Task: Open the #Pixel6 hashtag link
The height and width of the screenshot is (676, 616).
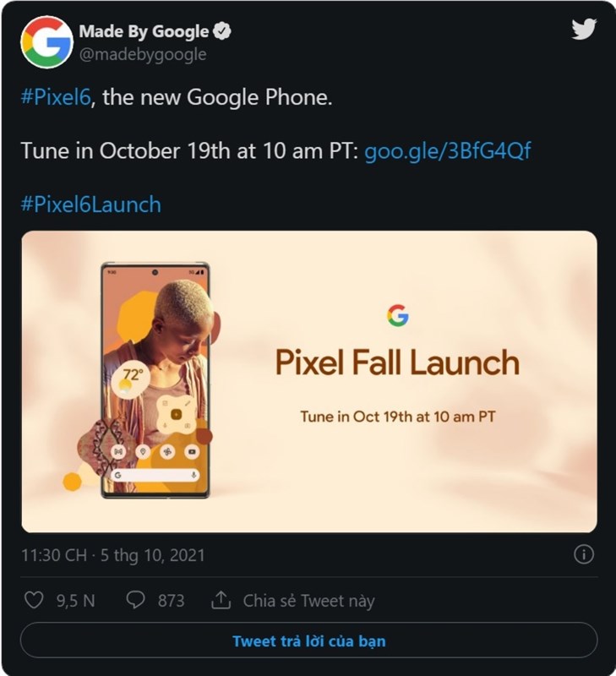Action: [x=47, y=98]
